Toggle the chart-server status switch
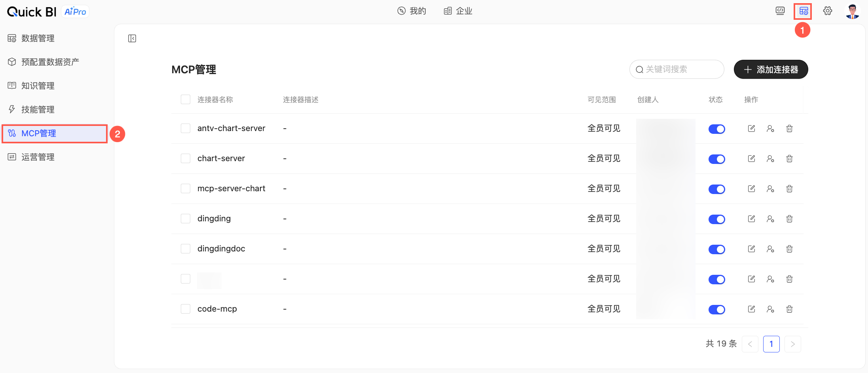The width and height of the screenshot is (868, 373). 716,159
